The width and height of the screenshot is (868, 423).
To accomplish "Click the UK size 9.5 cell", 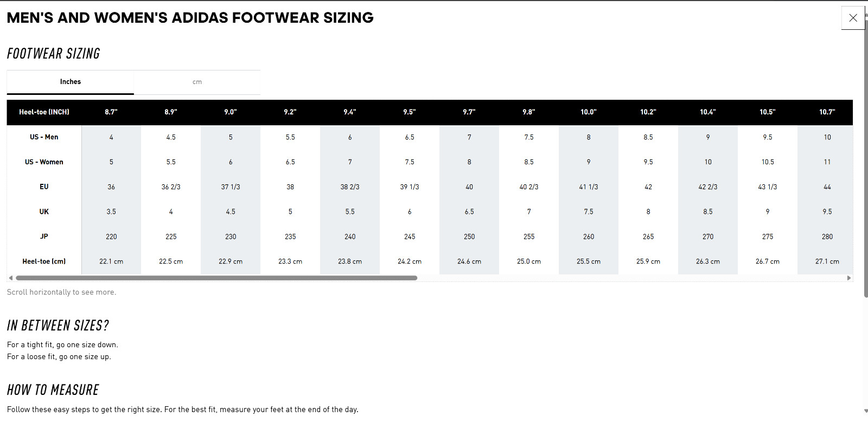I will click(x=827, y=212).
